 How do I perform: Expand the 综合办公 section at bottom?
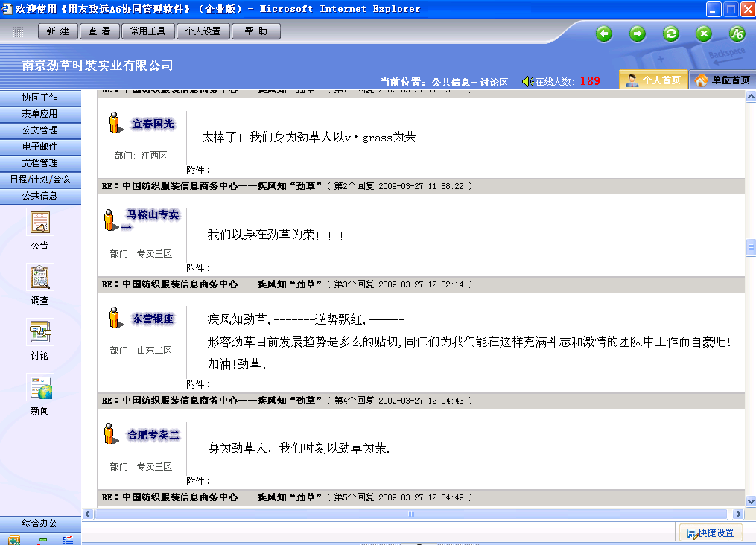(x=40, y=523)
